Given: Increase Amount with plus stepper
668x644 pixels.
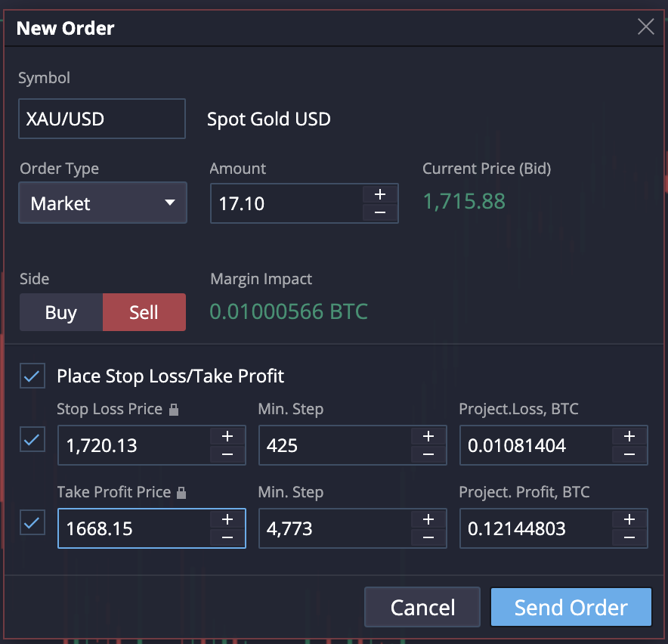Looking at the screenshot, I should [x=380, y=194].
